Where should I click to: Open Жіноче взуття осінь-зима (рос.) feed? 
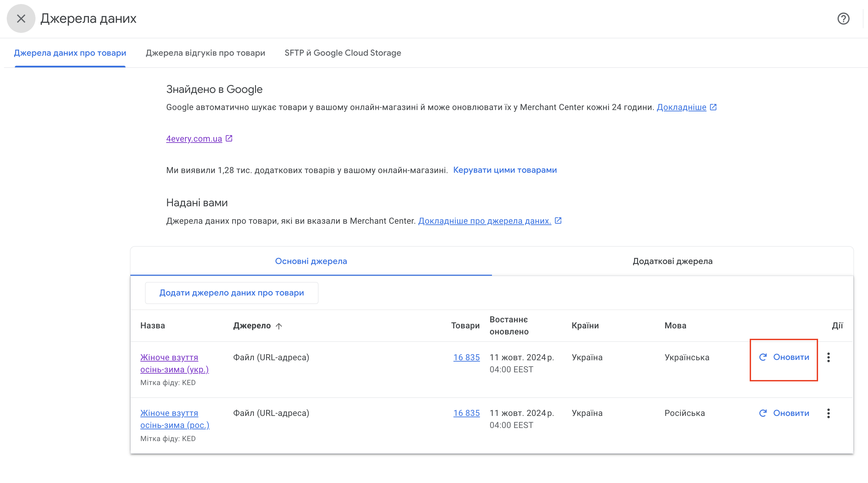pyautogui.click(x=175, y=419)
